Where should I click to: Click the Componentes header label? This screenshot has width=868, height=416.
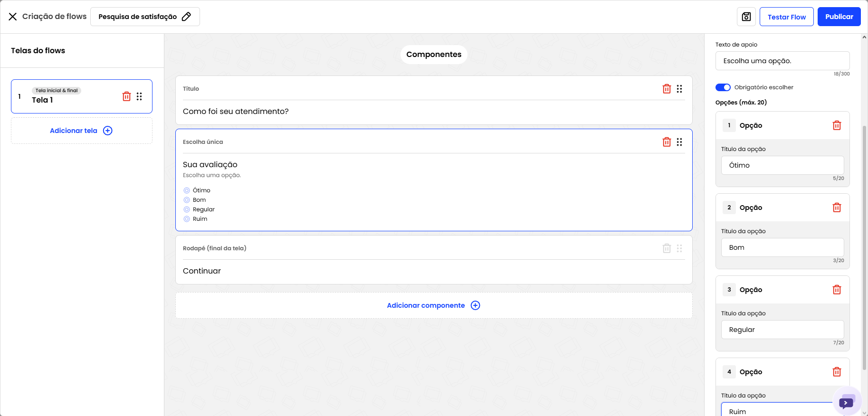[434, 55]
